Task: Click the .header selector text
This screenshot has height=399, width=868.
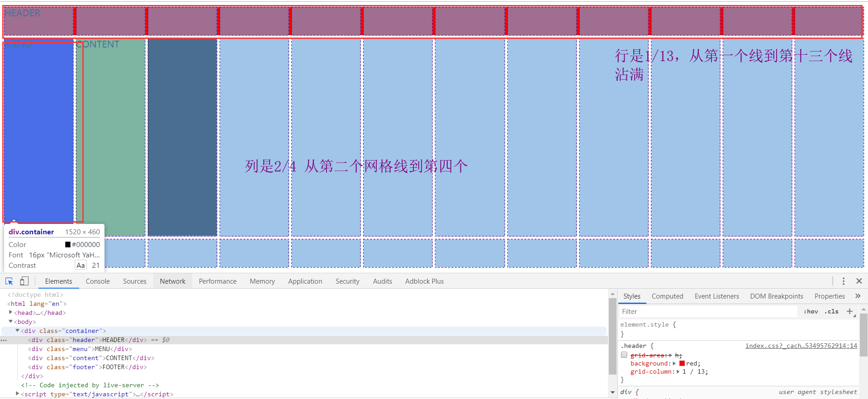Action: 633,346
